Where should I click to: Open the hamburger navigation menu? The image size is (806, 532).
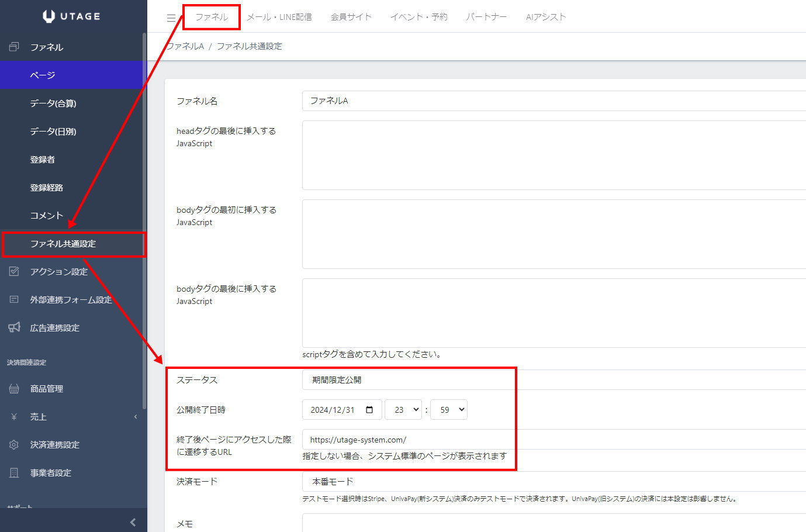[x=170, y=16]
